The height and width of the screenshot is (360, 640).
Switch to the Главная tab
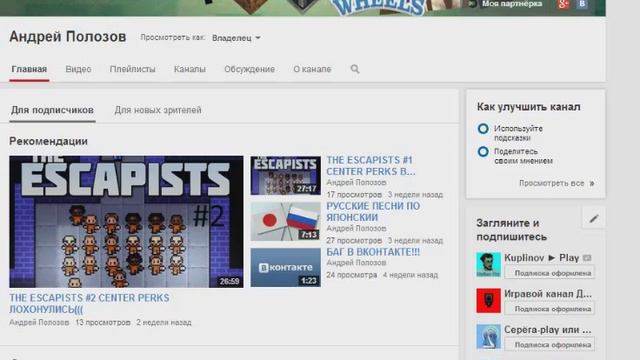click(x=29, y=69)
